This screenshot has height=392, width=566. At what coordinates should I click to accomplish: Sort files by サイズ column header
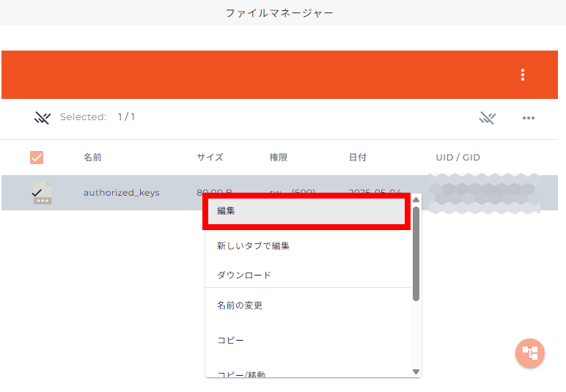(x=210, y=158)
